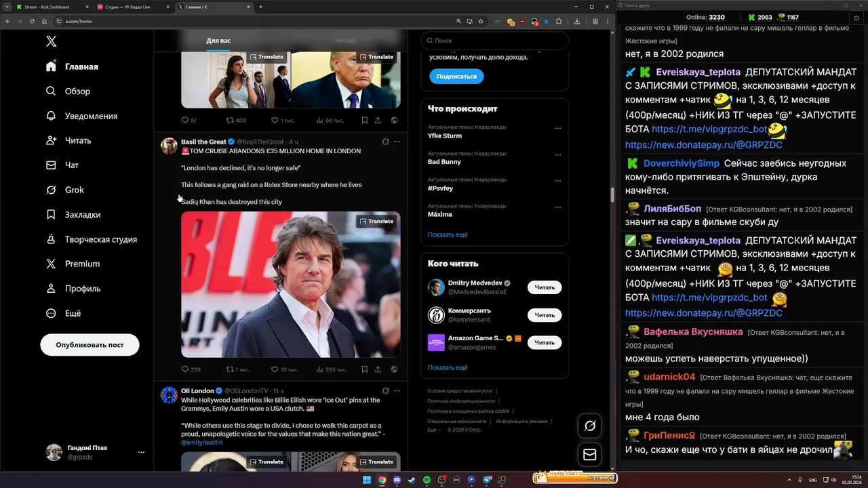Open t.me/vipgrpzdc_bot link in first chat message

[709, 129]
